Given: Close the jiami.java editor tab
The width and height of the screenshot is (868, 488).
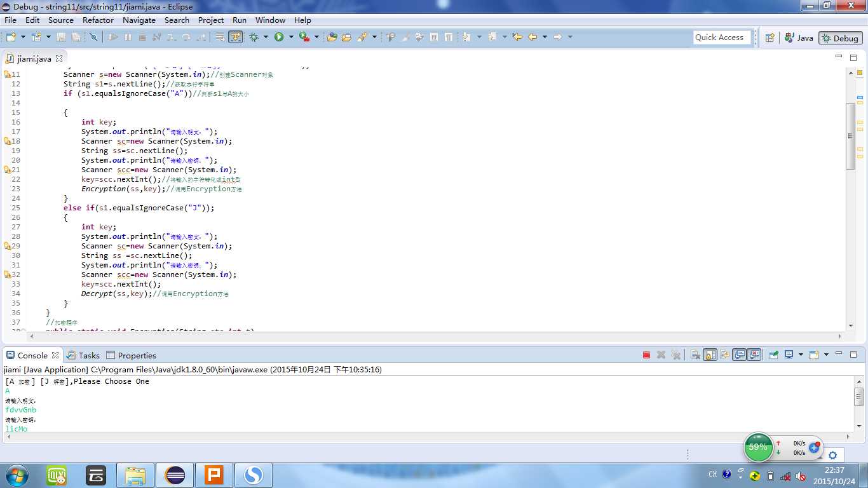Looking at the screenshot, I should coord(59,58).
